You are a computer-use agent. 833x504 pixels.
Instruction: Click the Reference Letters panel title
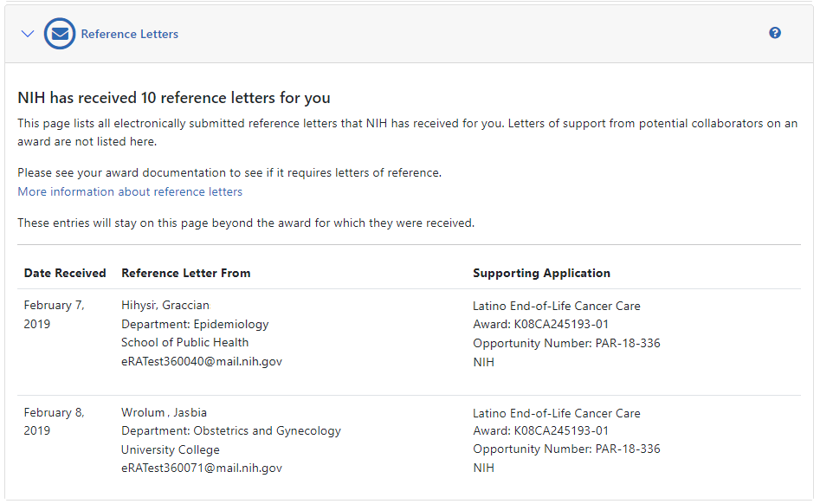click(x=129, y=35)
